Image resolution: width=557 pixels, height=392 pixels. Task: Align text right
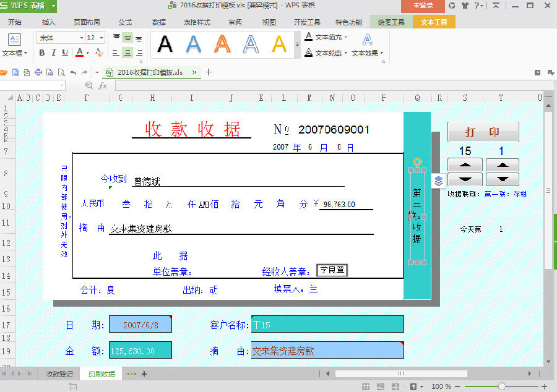pyautogui.click(x=139, y=53)
